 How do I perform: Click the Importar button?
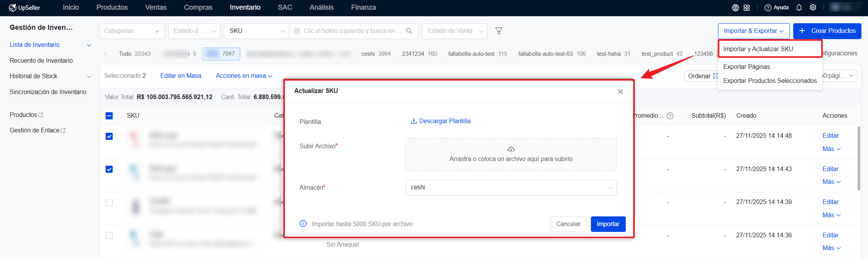click(608, 224)
